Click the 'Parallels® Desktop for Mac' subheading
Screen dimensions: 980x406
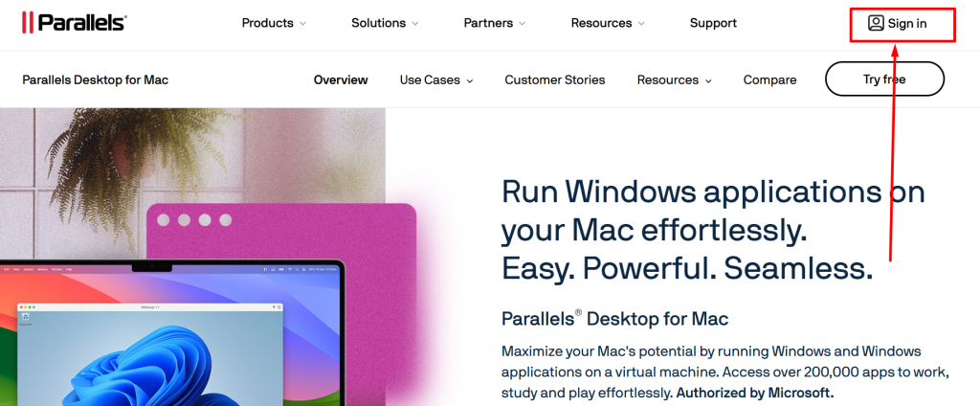point(615,319)
